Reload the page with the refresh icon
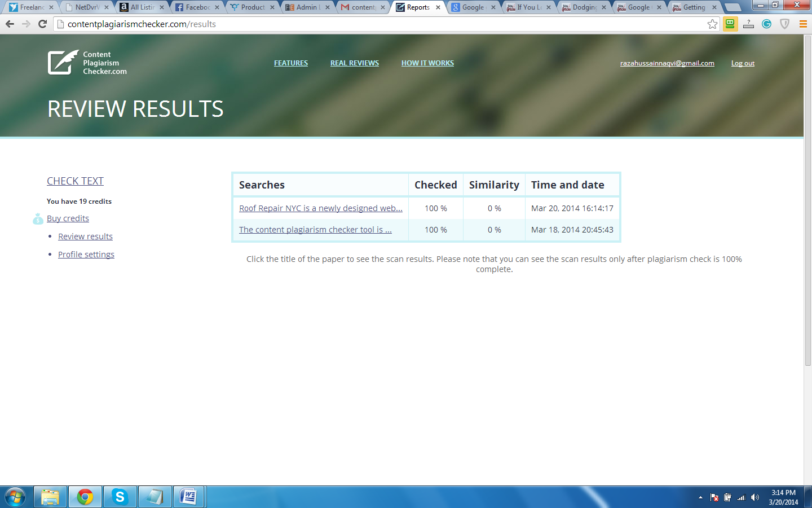 [x=43, y=24]
